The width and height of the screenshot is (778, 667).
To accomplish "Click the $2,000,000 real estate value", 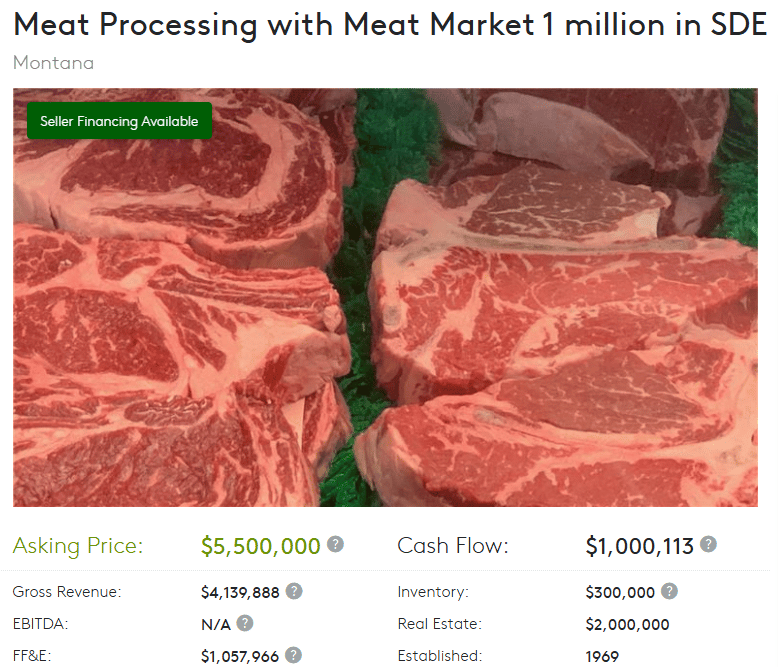I will [627, 624].
